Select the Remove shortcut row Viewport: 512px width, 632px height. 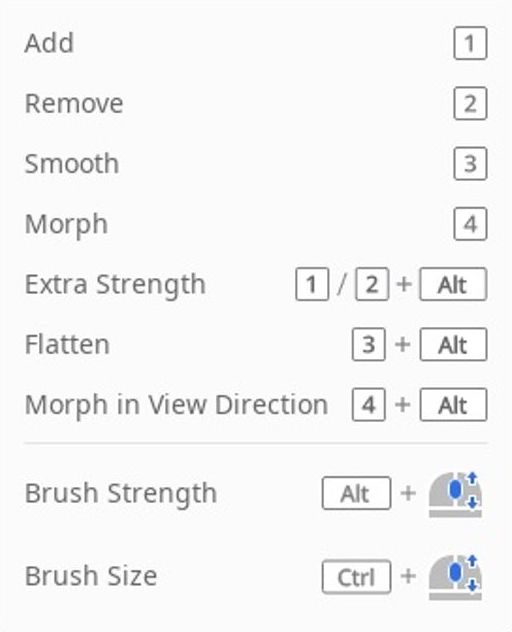(x=256, y=104)
